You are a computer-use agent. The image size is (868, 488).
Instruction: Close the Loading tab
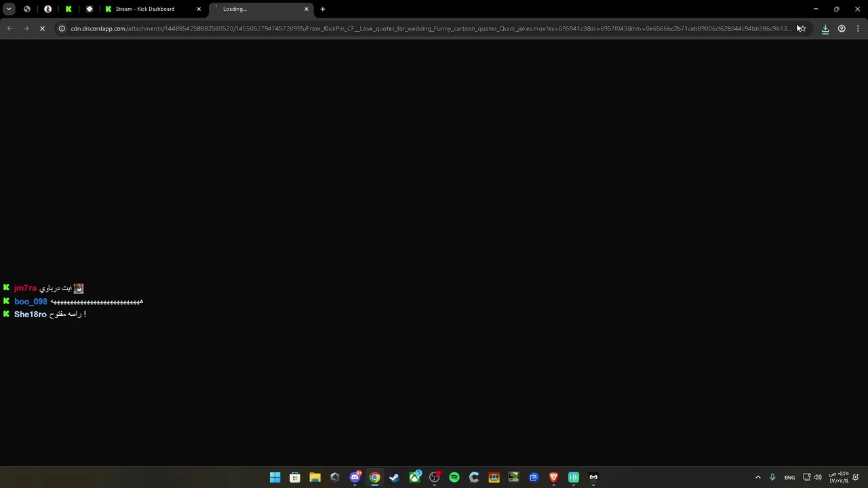tap(307, 9)
